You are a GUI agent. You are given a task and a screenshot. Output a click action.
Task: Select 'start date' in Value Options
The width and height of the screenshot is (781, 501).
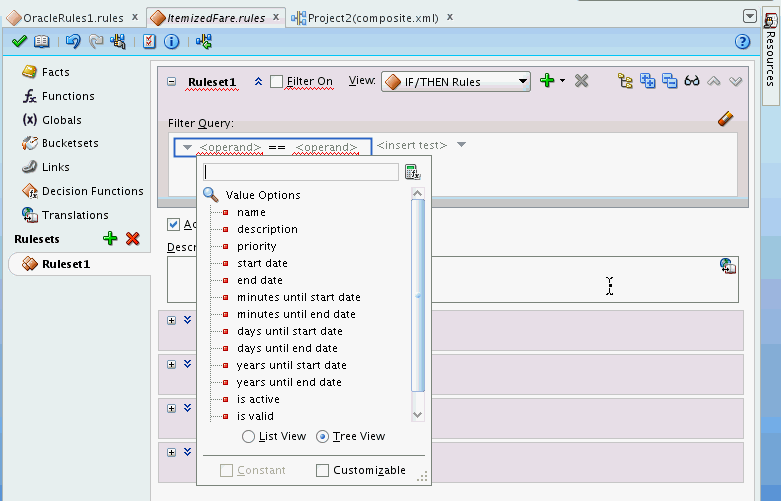[x=262, y=263]
